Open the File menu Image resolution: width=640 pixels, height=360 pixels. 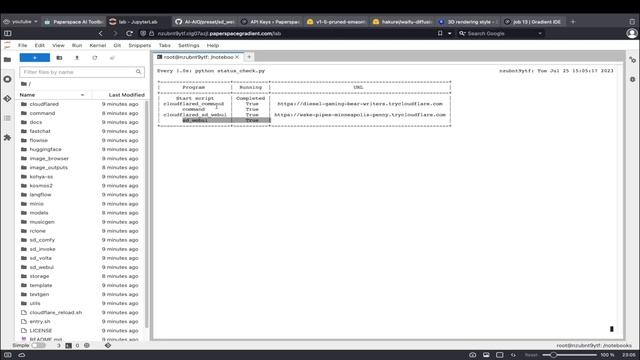(x=22, y=45)
